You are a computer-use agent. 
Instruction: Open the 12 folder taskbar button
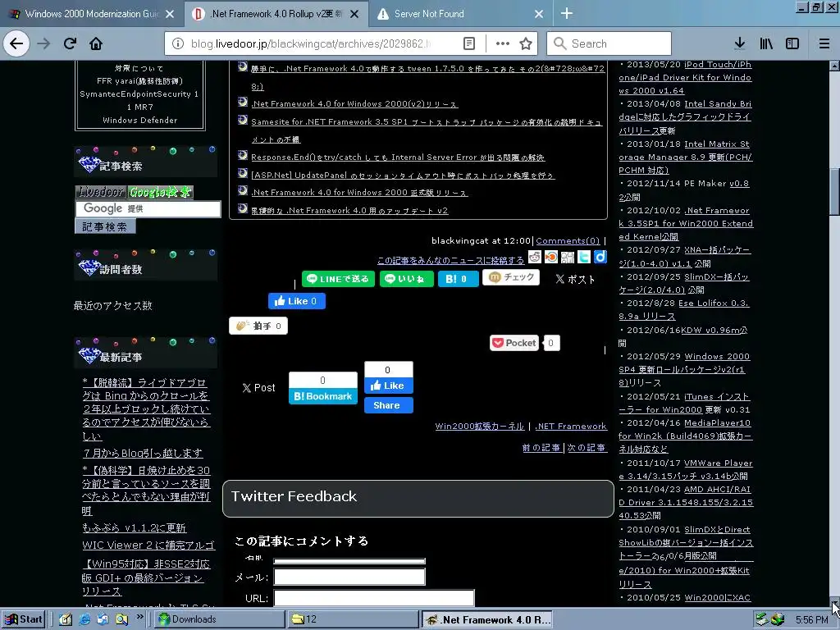pyautogui.click(x=353, y=619)
